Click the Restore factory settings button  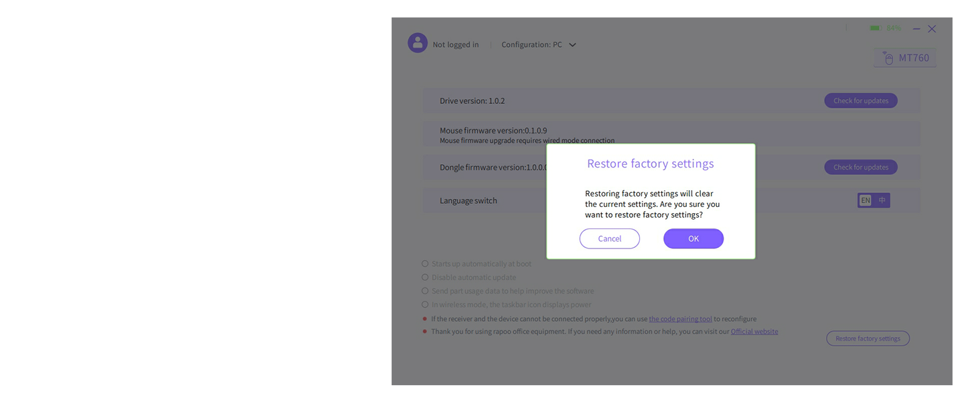point(868,338)
